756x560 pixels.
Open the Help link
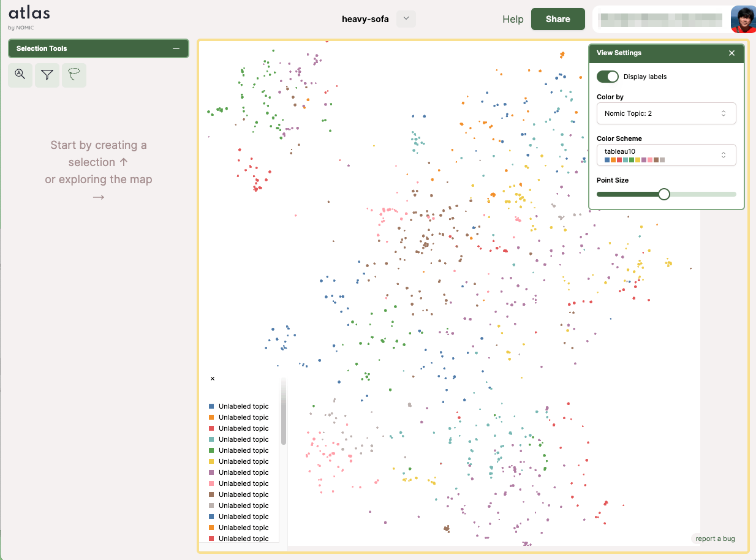(513, 19)
